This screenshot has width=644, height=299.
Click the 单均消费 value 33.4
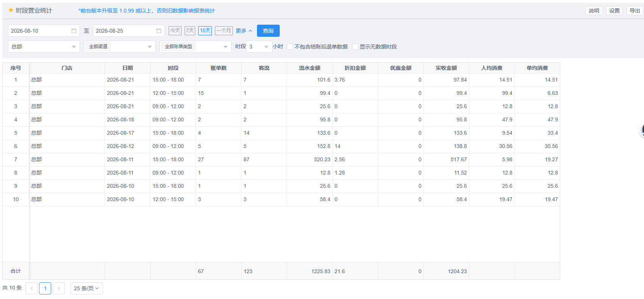553,133
